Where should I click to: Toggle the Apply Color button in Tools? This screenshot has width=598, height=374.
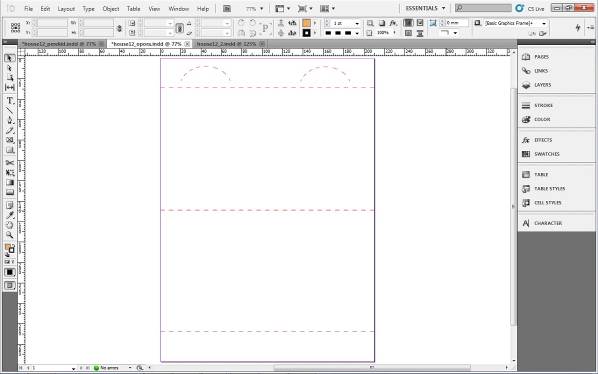tap(10, 272)
